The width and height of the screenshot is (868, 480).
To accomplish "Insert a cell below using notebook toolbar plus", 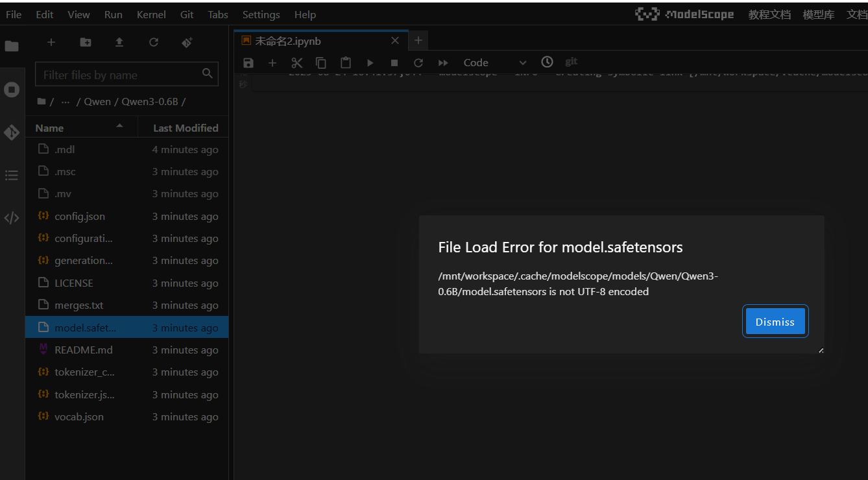I will point(272,63).
